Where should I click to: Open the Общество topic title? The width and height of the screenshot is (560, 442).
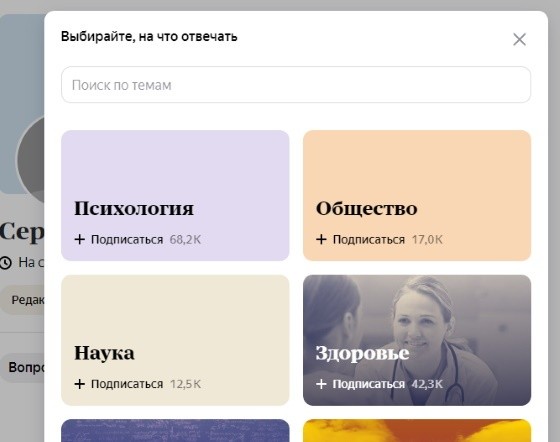(x=366, y=209)
